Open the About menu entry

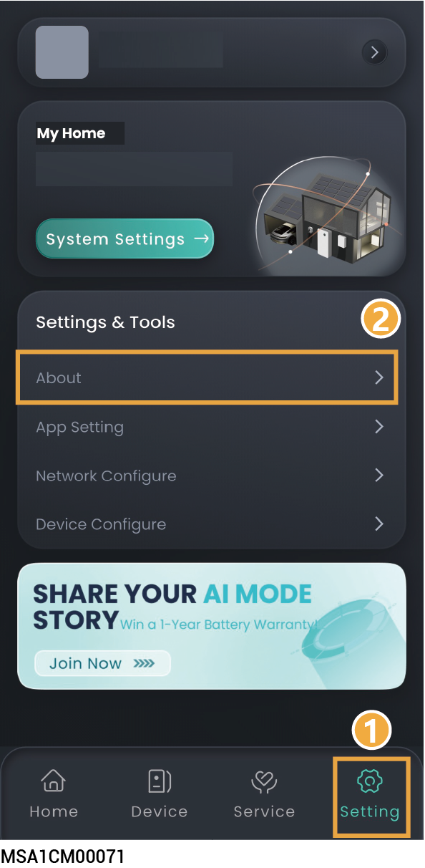pos(207,377)
